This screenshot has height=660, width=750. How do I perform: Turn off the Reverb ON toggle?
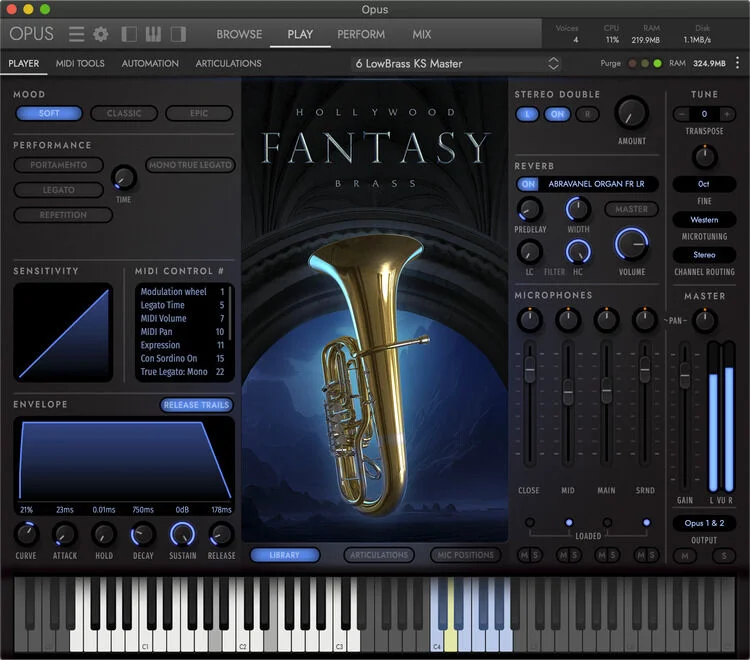(528, 184)
